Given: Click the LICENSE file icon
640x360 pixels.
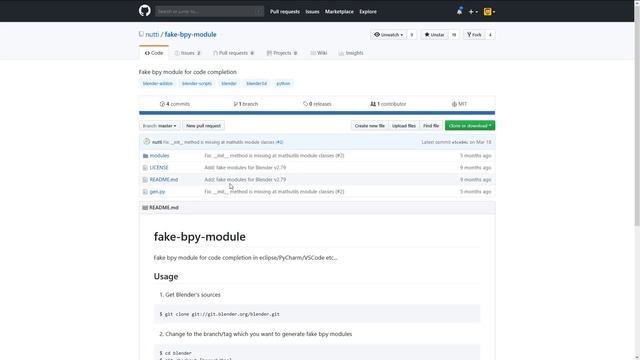Looking at the screenshot, I should pos(145,168).
